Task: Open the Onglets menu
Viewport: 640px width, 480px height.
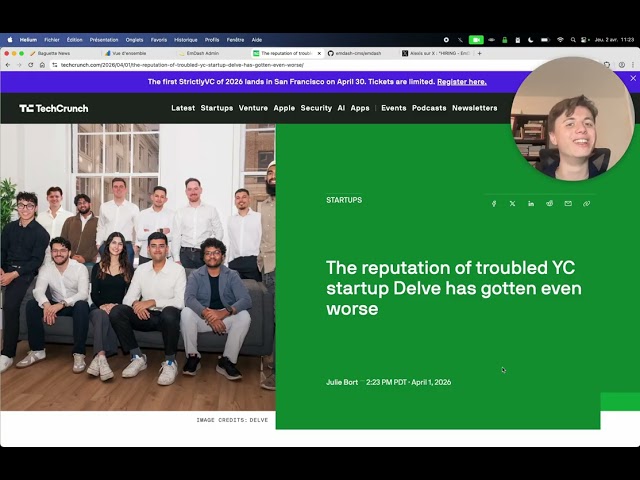Action: 134,40
